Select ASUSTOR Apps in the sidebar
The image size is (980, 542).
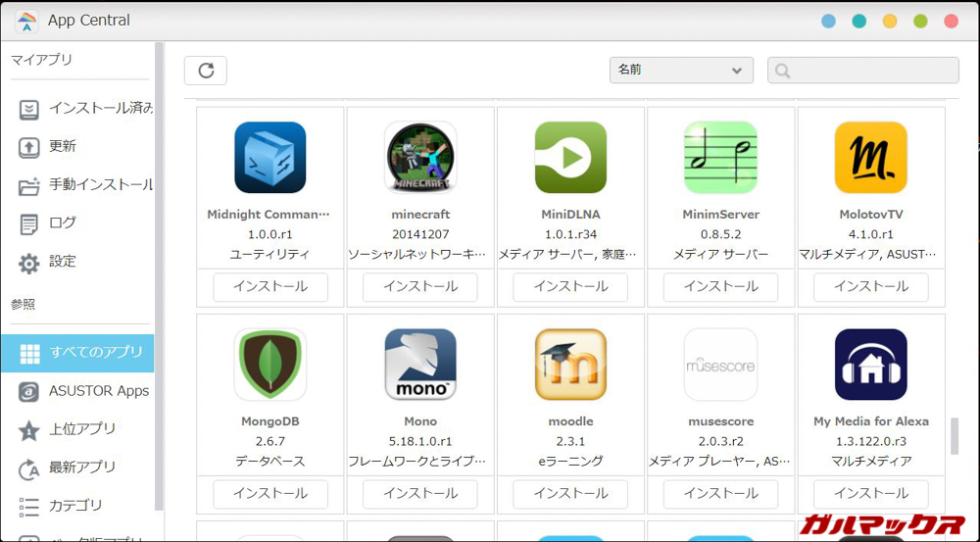coord(98,391)
